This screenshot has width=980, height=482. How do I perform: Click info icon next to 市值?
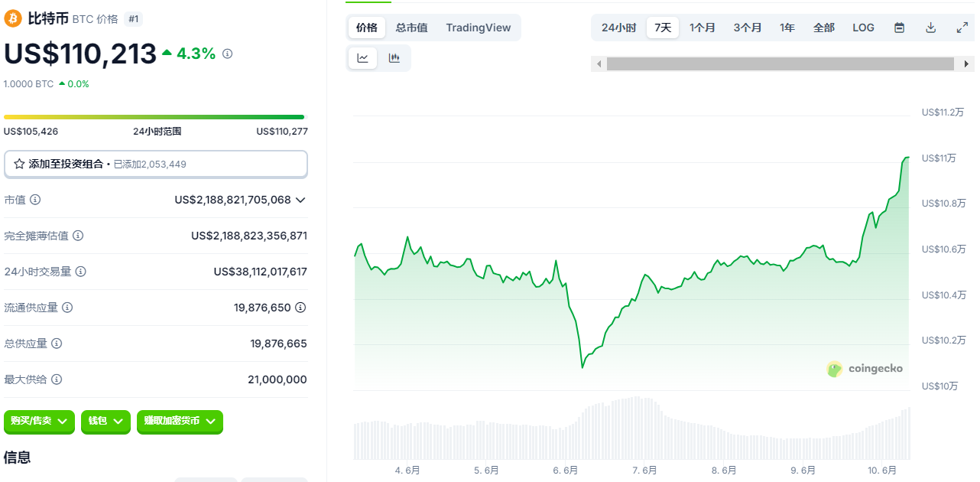pyautogui.click(x=35, y=200)
